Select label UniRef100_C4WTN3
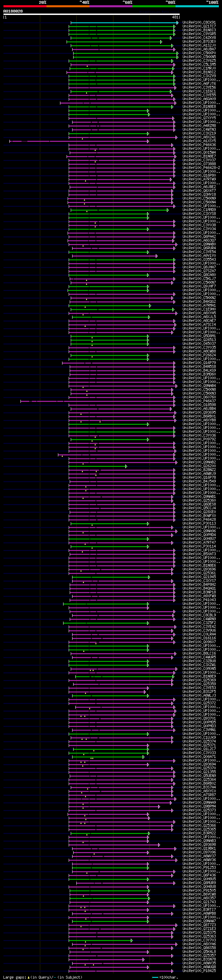Viewport: 222px width, 980px height. click(x=199, y=129)
